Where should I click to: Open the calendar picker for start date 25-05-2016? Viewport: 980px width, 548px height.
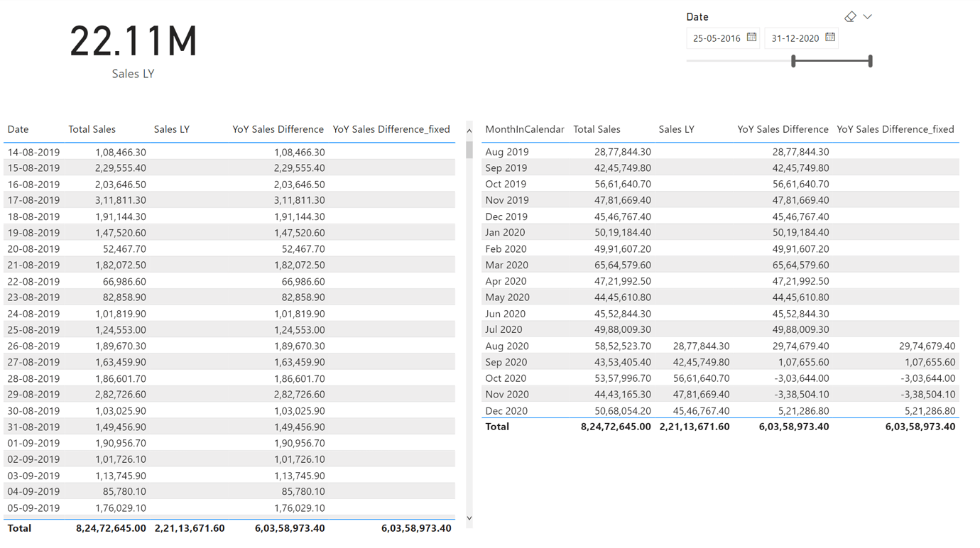tap(753, 38)
